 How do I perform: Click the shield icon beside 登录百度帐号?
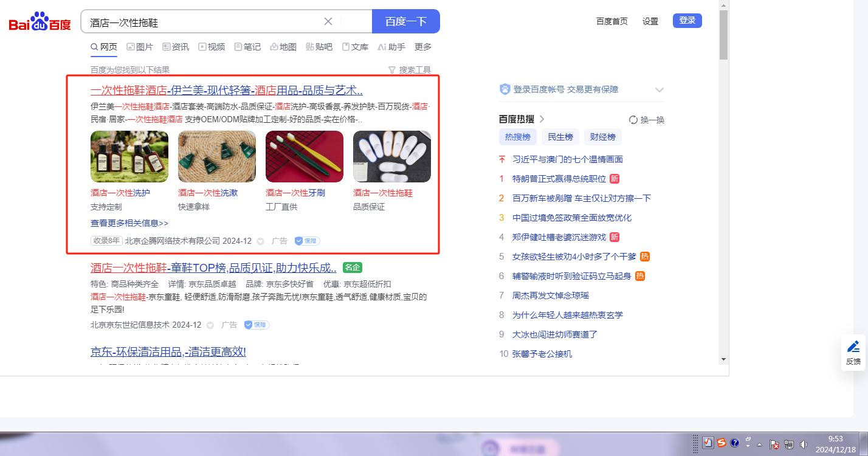click(505, 89)
